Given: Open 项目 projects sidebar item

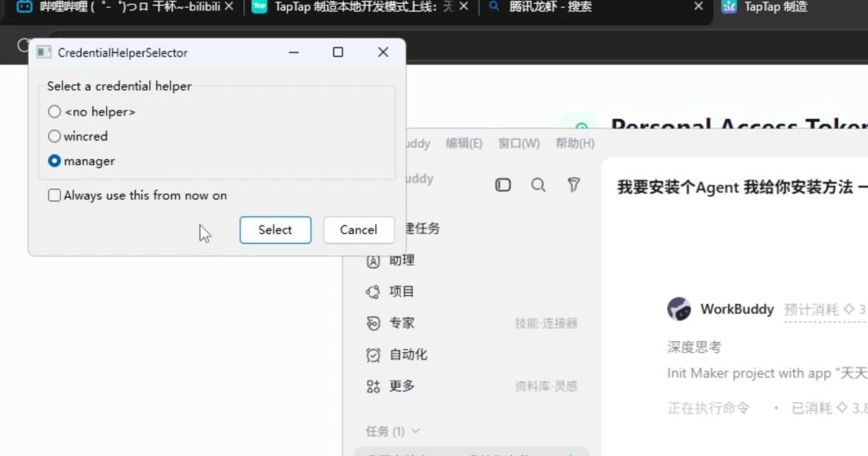Looking at the screenshot, I should point(391,291).
